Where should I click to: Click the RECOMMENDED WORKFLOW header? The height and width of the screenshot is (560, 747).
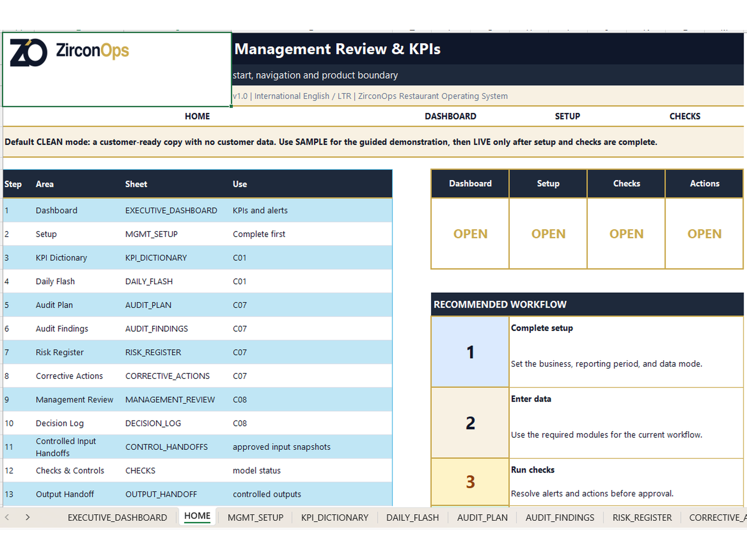(x=587, y=304)
